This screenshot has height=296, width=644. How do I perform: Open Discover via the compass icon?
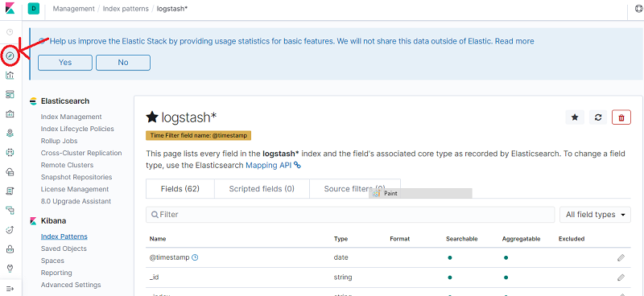tap(10, 55)
